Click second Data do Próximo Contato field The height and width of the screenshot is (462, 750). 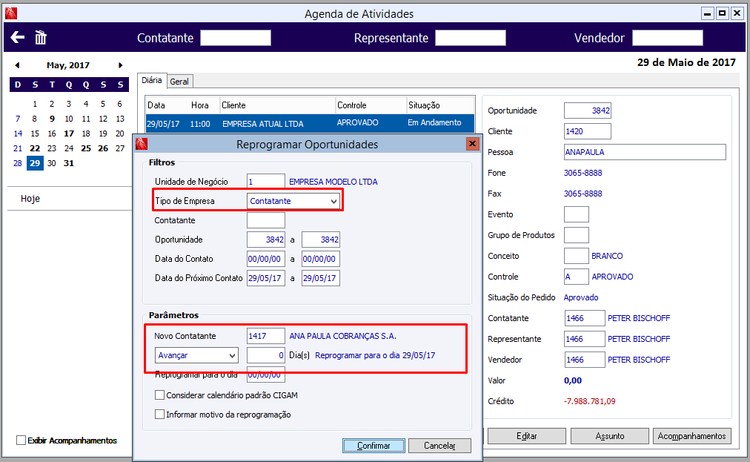[320, 278]
